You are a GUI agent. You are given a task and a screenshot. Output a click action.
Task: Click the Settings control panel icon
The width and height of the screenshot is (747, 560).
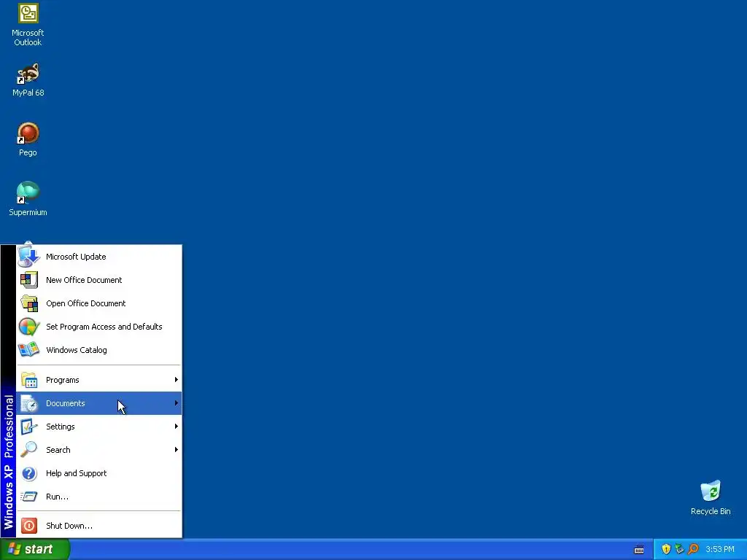point(29,426)
